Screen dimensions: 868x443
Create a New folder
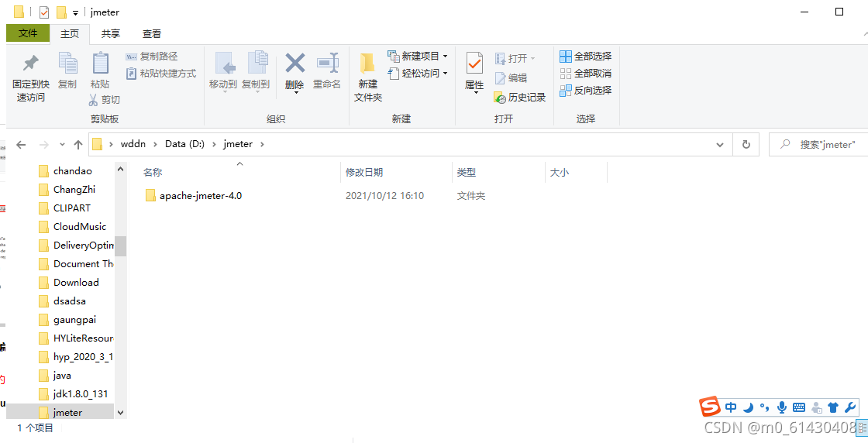368,77
